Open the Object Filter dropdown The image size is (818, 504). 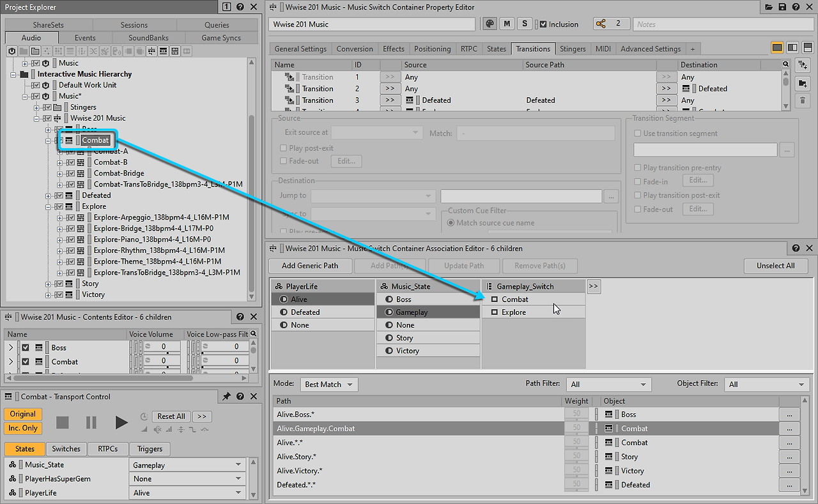point(767,385)
